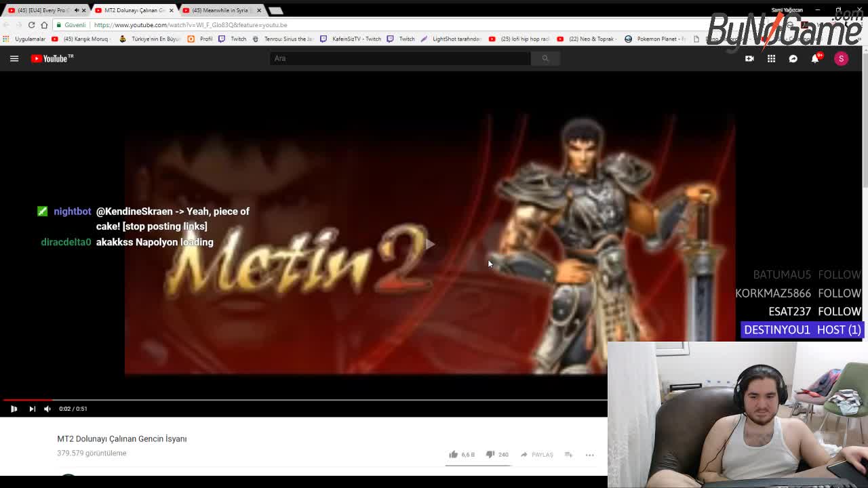Click the browser forward arrow
The image size is (868, 488).
click(18, 25)
